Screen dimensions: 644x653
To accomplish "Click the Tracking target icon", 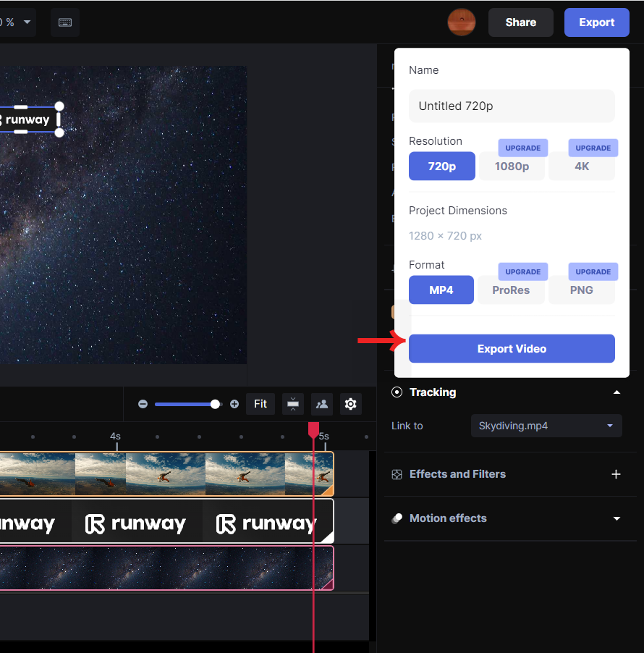I will 397,392.
